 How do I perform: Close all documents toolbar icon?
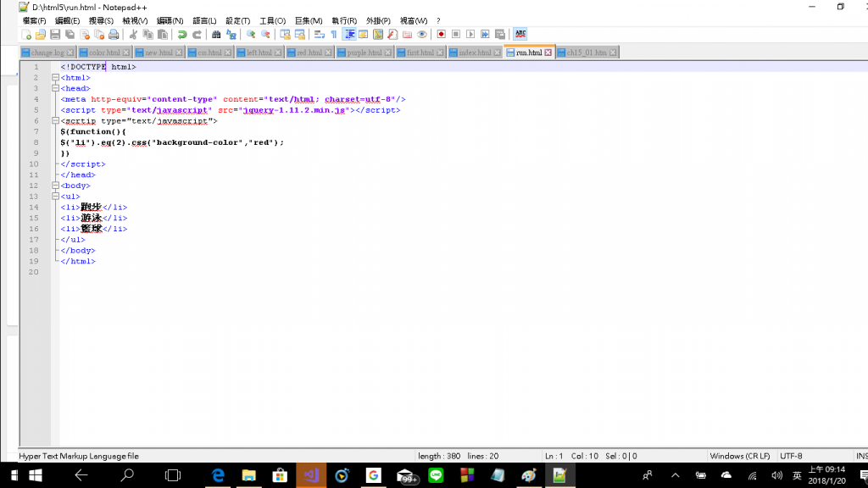pos(99,34)
